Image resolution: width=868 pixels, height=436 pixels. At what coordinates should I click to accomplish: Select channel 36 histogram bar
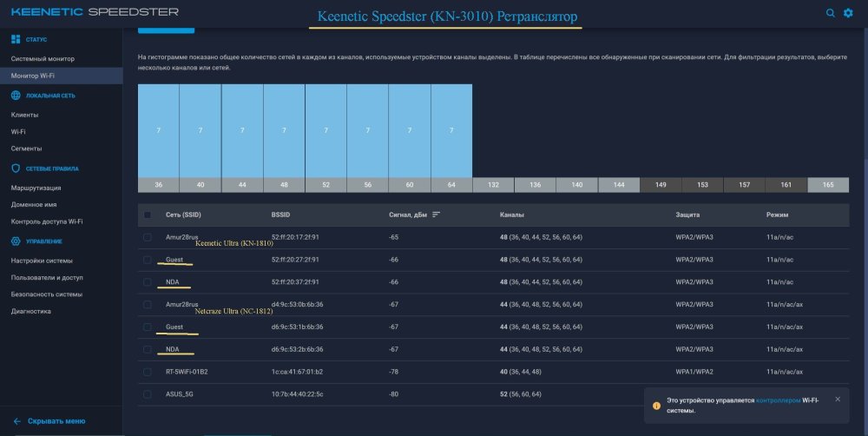158,131
